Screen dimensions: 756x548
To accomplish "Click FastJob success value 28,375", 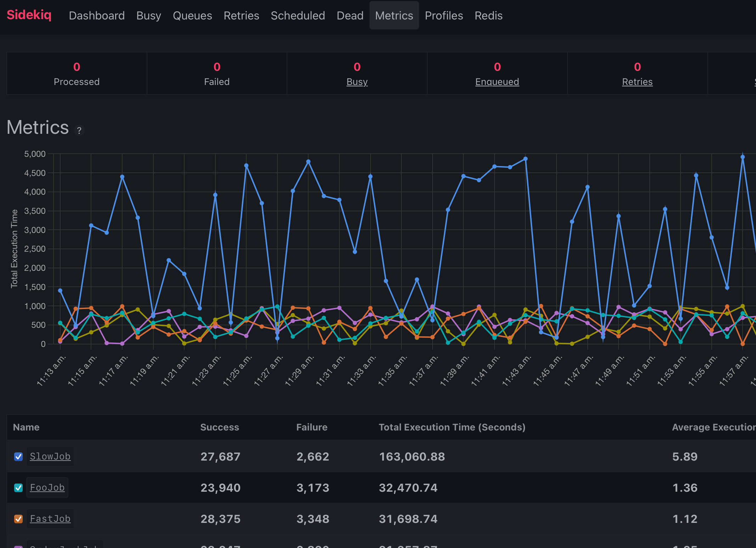I will pyautogui.click(x=220, y=519).
